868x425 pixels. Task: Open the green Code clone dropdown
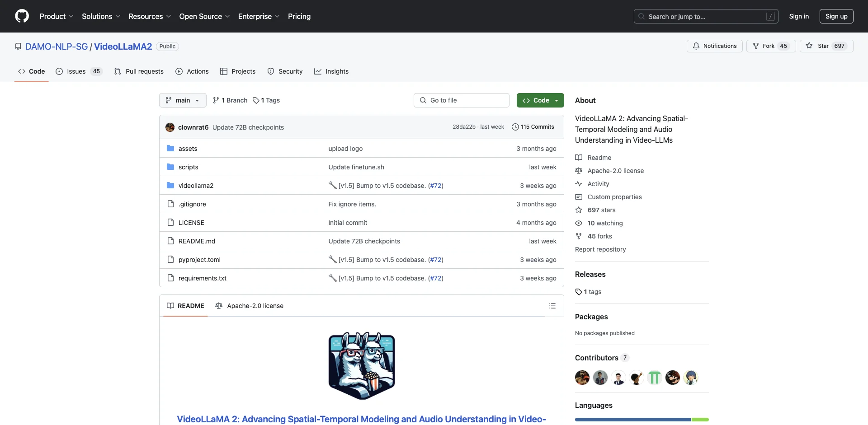[540, 100]
